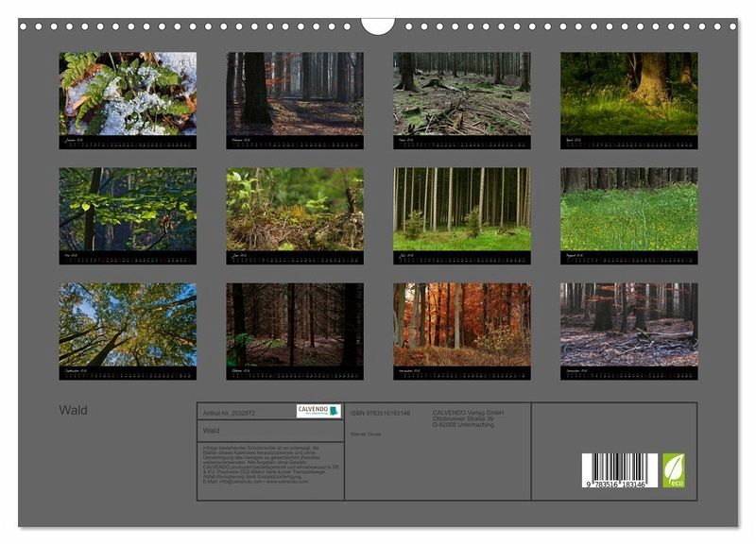Screen dimensions: 756x545
Task: Click the CALVENDO logo
Action: (x=318, y=411)
